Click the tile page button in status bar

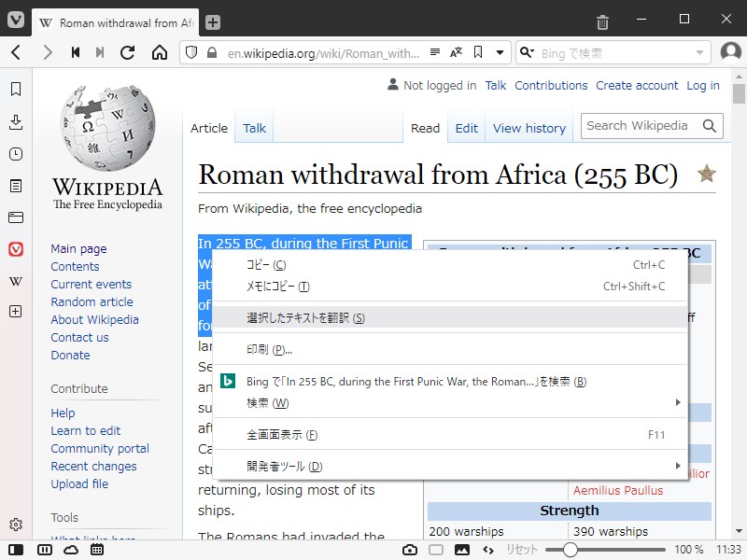[436, 550]
